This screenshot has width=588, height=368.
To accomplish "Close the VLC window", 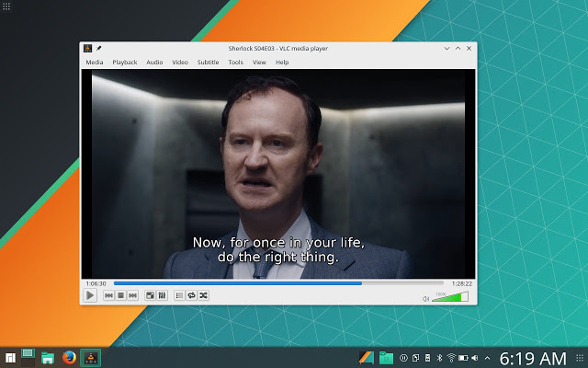I will click(x=469, y=48).
